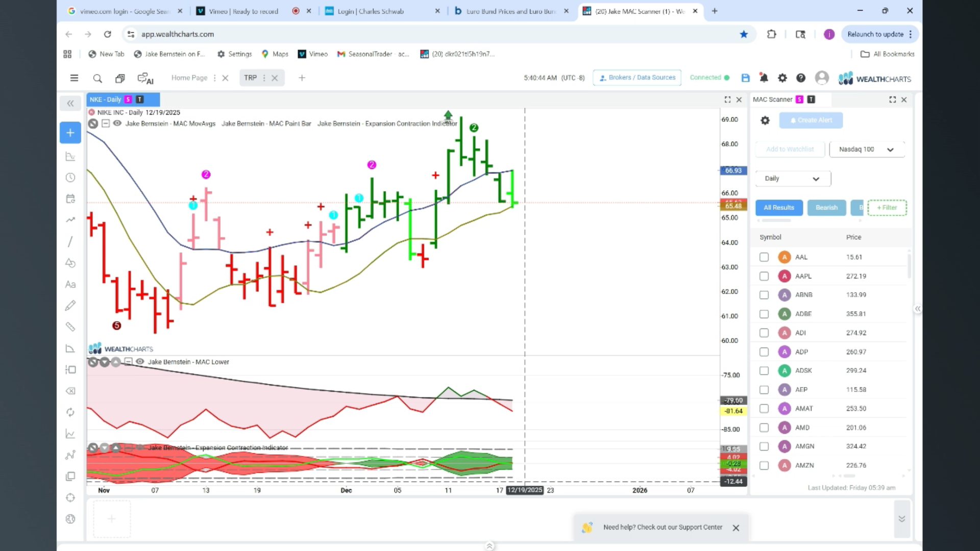Select the trend line drawing tool

pyautogui.click(x=70, y=242)
